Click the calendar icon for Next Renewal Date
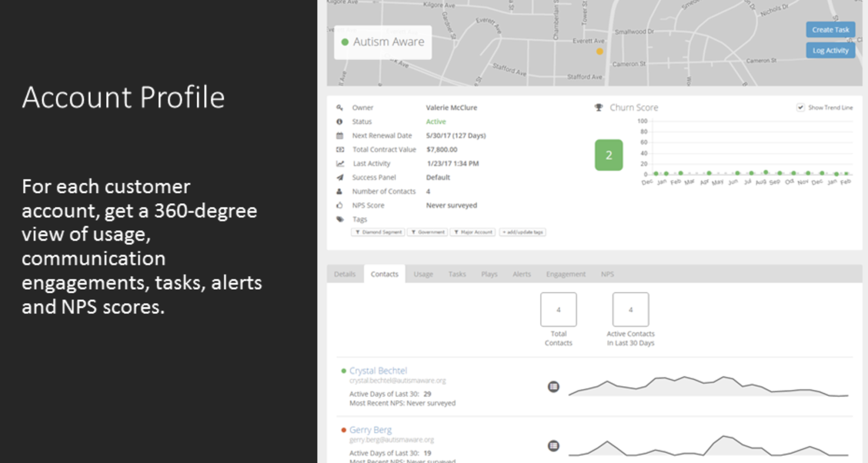The height and width of the screenshot is (463, 868). coord(340,136)
